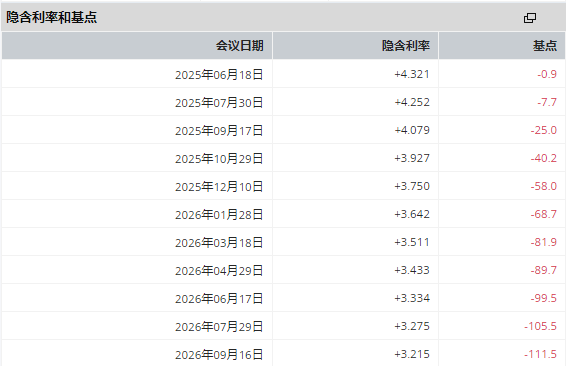Click the +3.334 implied rate cell
The width and height of the screenshot is (566, 366).
pos(356,298)
